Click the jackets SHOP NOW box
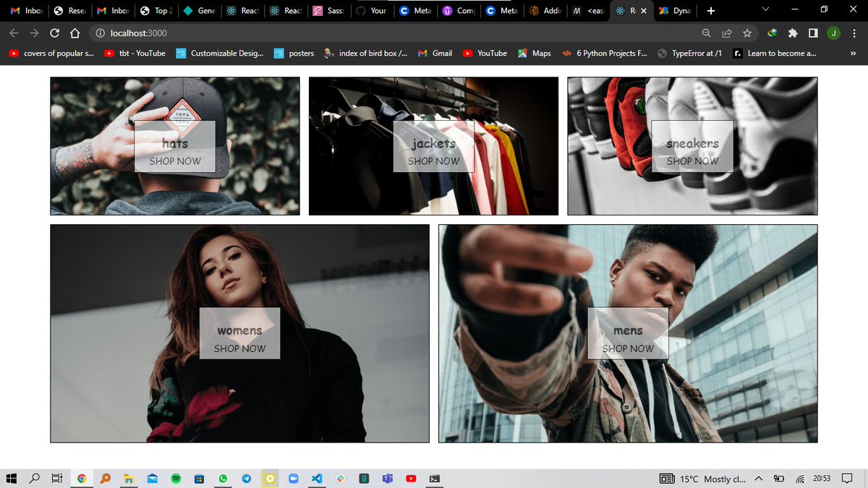 [x=433, y=146]
